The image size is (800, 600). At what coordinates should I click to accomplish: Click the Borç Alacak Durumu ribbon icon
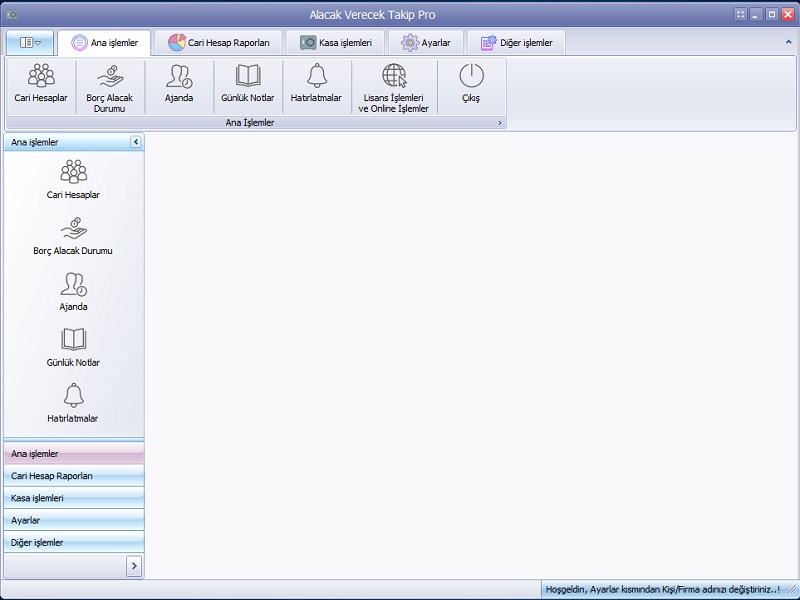(110, 87)
